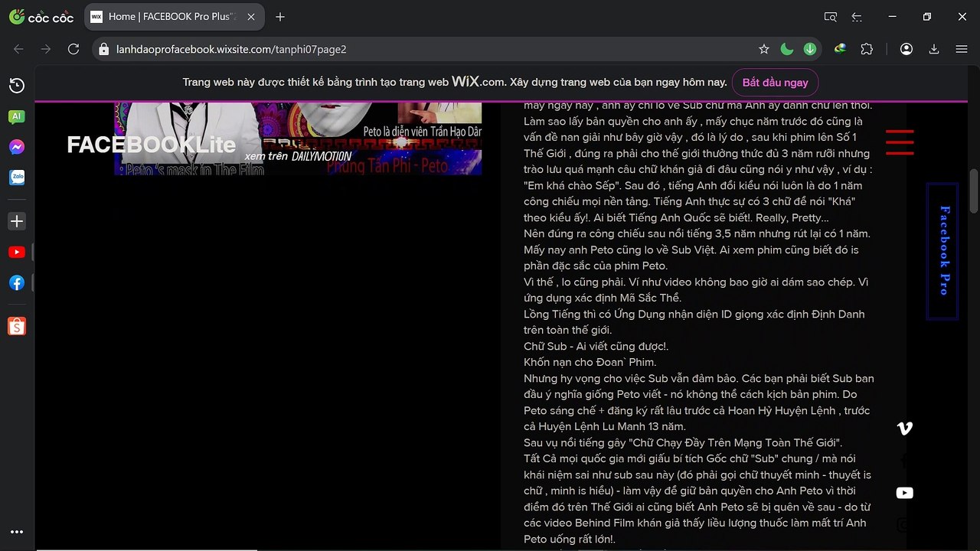Open the green download media button
Image resolution: width=980 pixels, height=551 pixels.
click(x=810, y=49)
